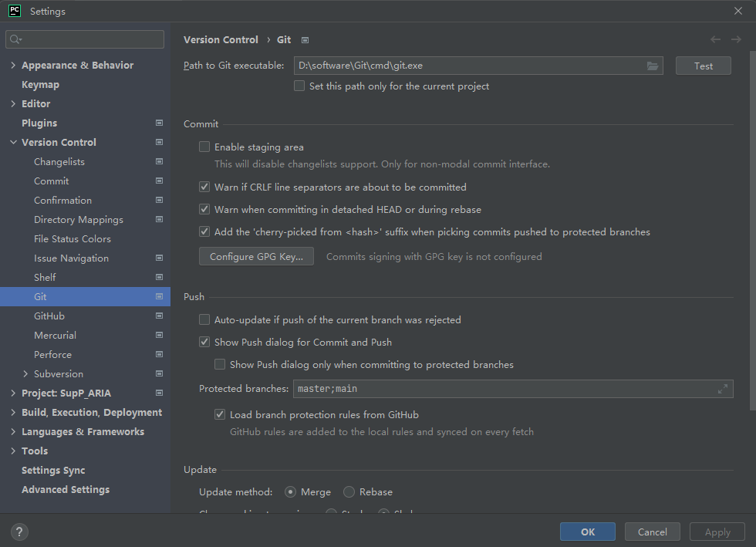Uncheck Show Push dialog for Commit and Push
Image resolution: width=756 pixels, height=547 pixels.
pos(204,342)
